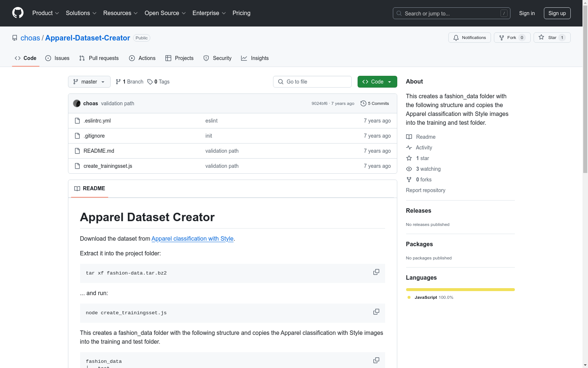Expand the Product menu
The height and width of the screenshot is (368, 588).
click(x=46, y=13)
